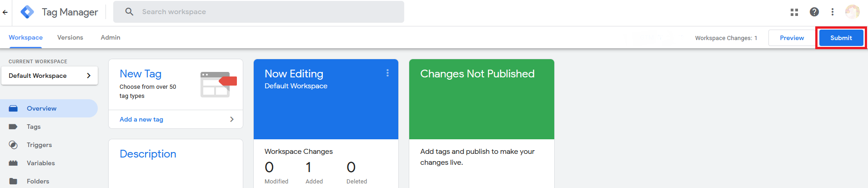
Task: Click the chevron beside Add a new tag
Action: 232,119
